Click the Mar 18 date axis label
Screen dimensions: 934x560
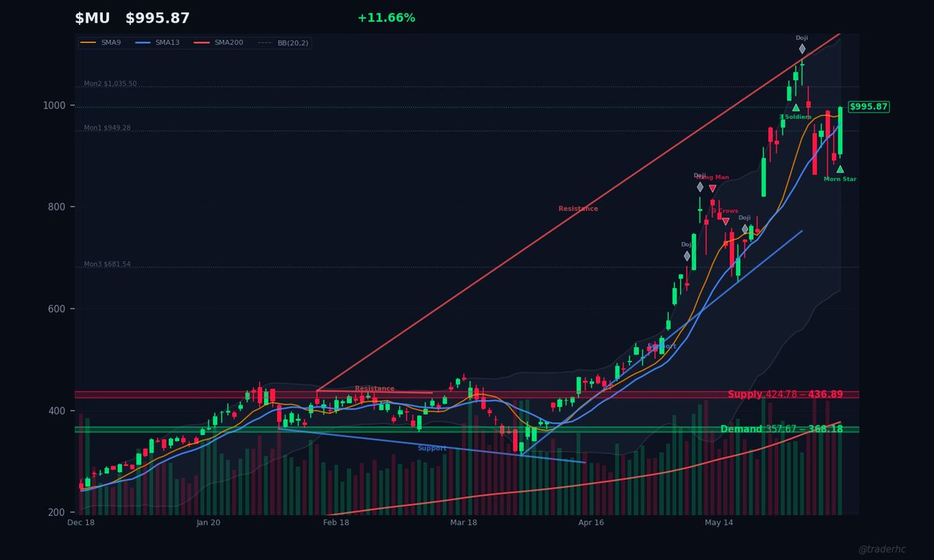pyautogui.click(x=464, y=523)
